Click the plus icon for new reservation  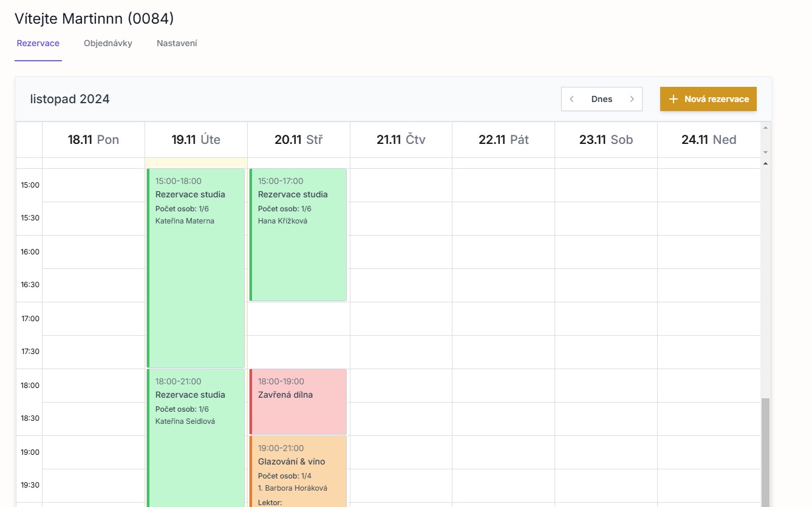point(673,99)
